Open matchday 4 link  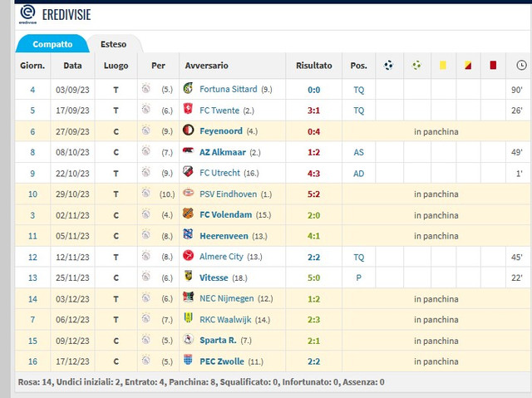[x=32, y=90]
